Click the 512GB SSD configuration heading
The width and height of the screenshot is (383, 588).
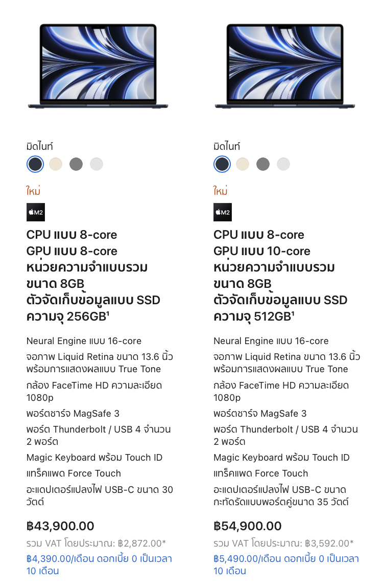280,276
